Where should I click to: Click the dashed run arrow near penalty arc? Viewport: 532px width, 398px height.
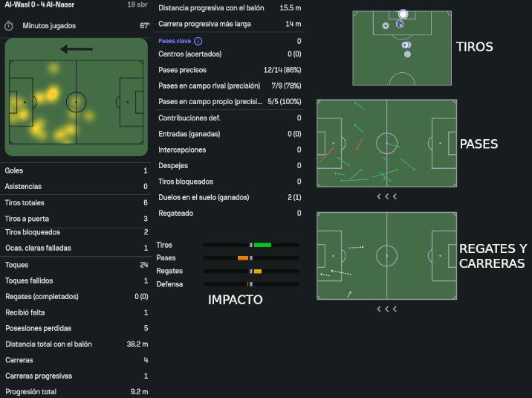pos(357,246)
